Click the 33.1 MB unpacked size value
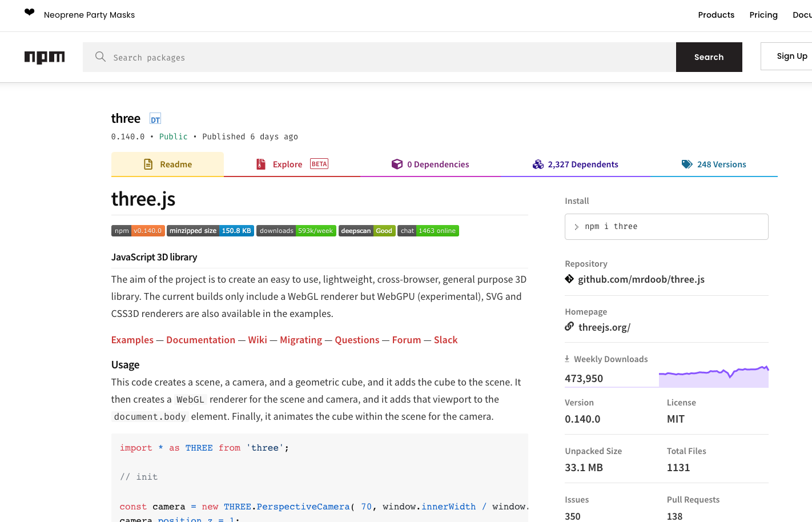 tap(584, 468)
